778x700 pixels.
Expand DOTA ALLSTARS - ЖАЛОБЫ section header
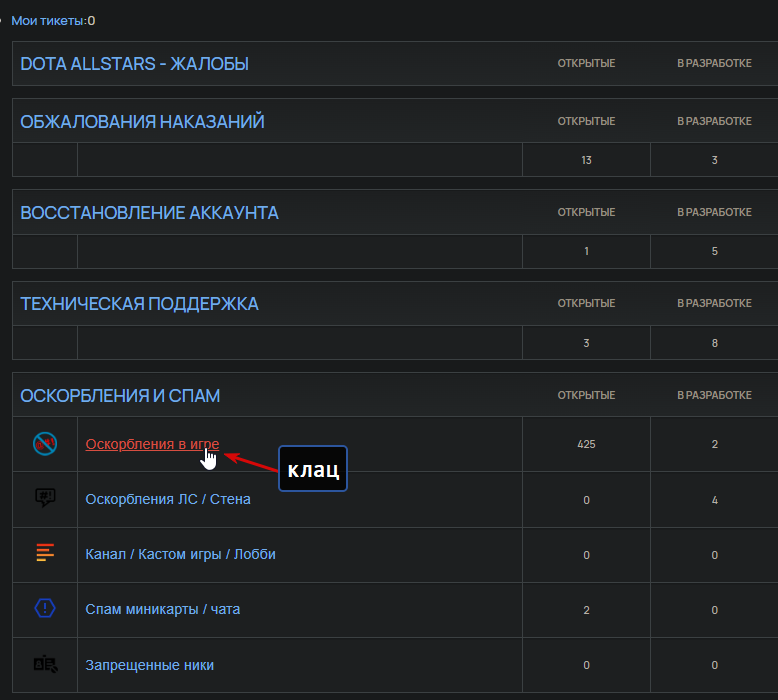tap(134, 64)
